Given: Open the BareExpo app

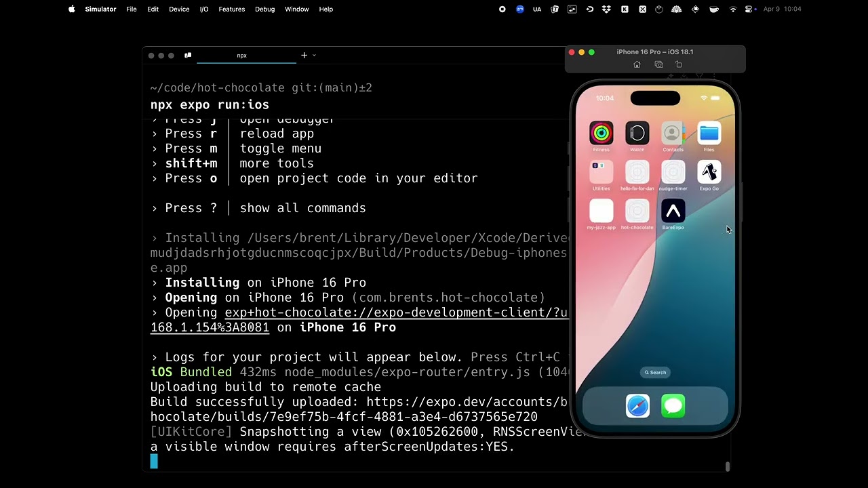Looking at the screenshot, I should click(x=673, y=211).
